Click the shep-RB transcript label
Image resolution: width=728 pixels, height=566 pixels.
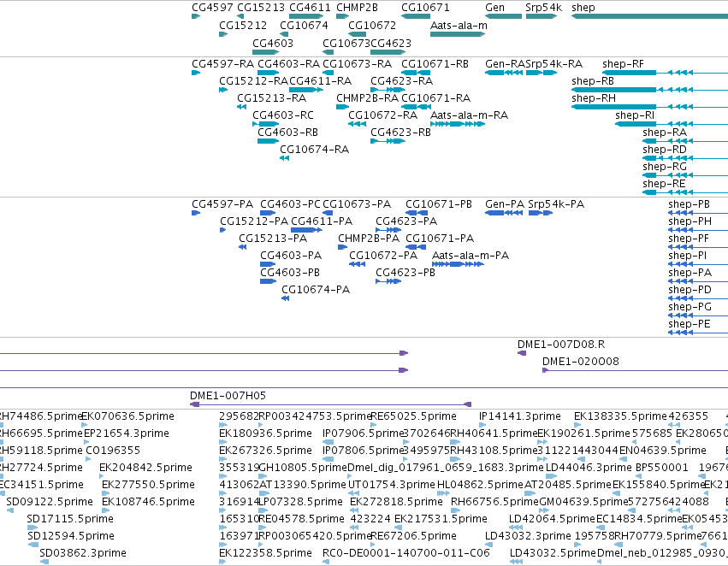click(593, 81)
